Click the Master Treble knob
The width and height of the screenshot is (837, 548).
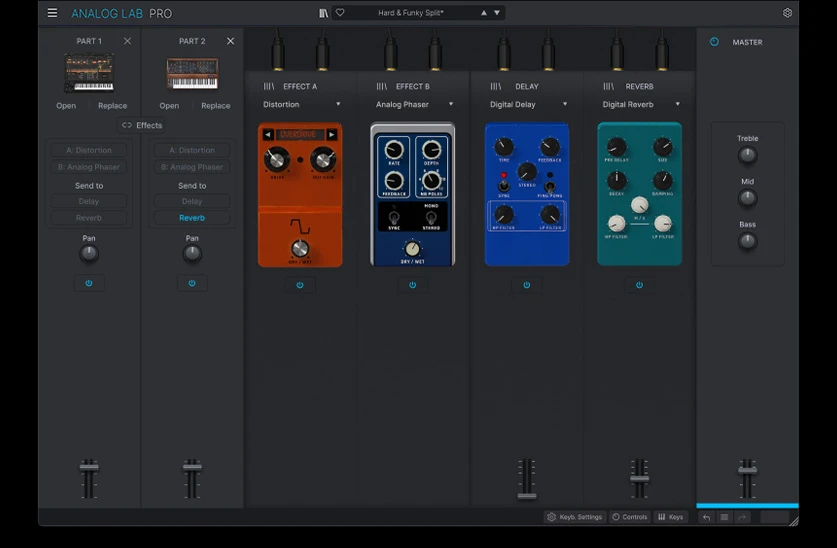click(747, 155)
